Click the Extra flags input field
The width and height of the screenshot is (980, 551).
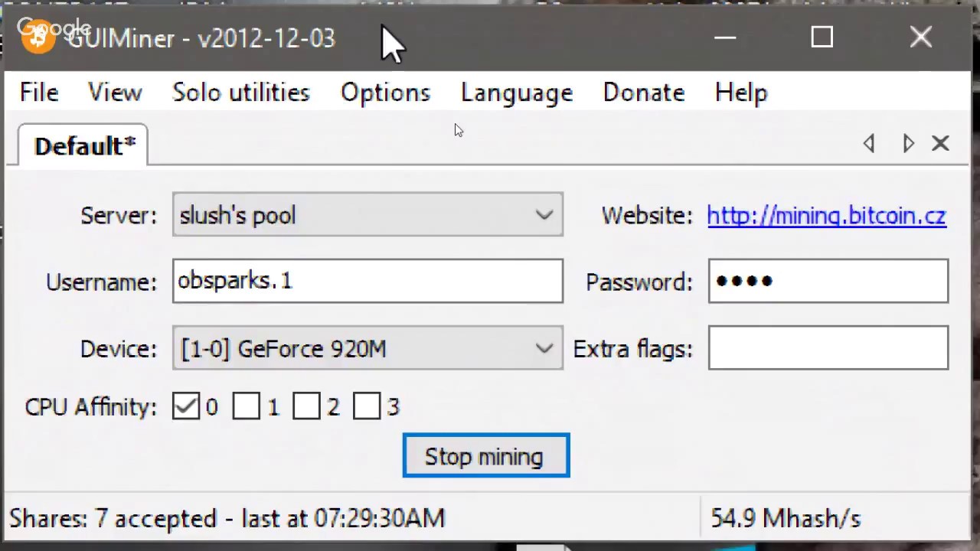828,348
